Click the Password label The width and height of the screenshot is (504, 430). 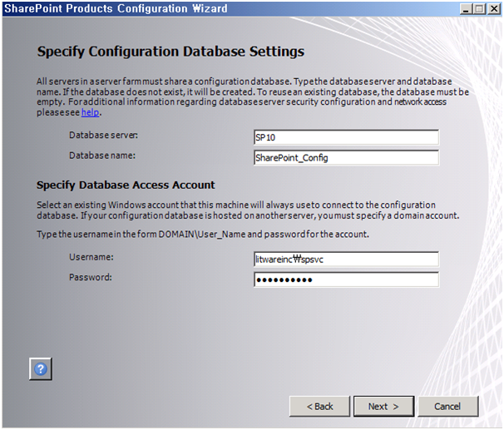[91, 277]
